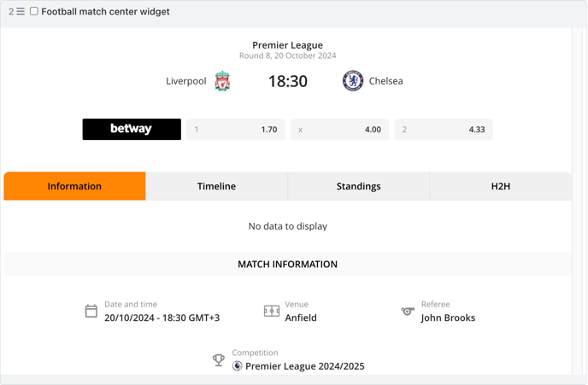Tick the Football match center widget checkbox

pos(34,11)
